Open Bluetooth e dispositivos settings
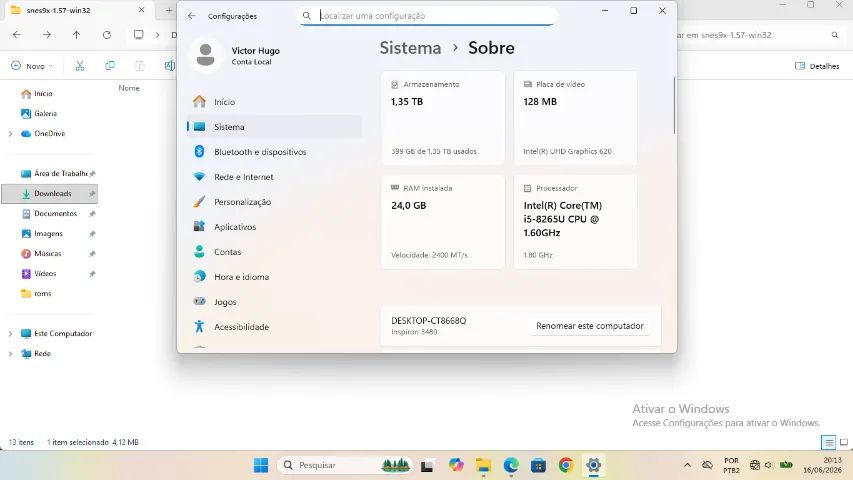 (x=274, y=152)
